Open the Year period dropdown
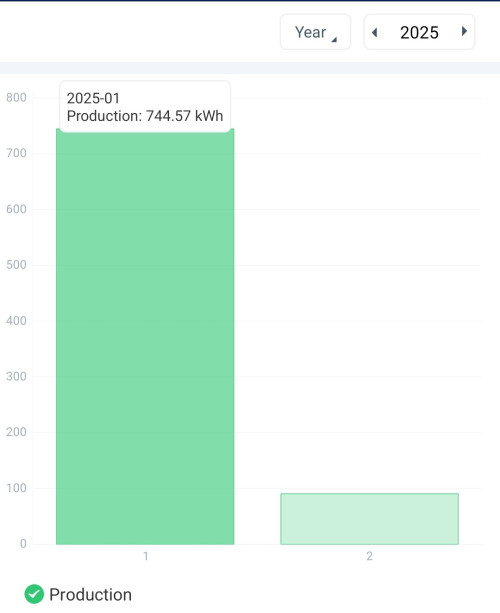This screenshot has width=500, height=613. [x=315, y=32]
